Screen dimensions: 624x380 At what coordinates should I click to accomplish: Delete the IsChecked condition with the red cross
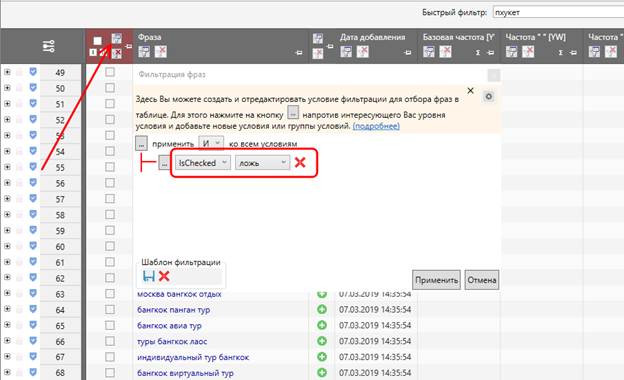(300, 162)
